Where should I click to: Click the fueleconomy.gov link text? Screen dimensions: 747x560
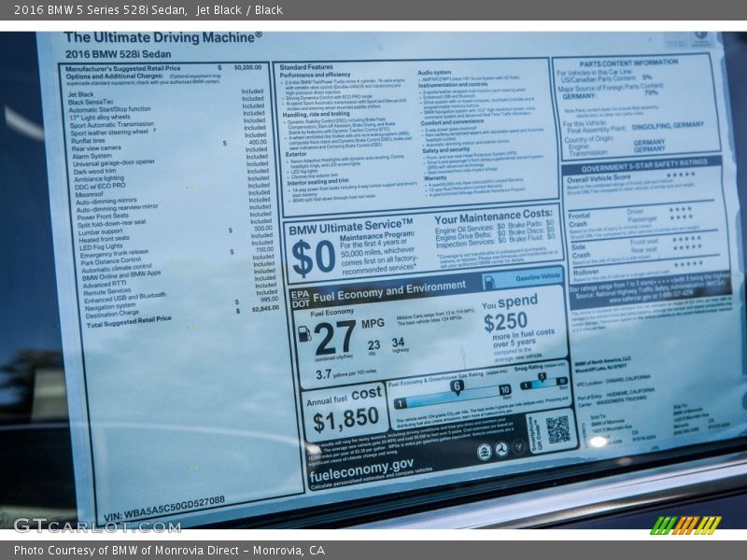(x=361, y=469)
